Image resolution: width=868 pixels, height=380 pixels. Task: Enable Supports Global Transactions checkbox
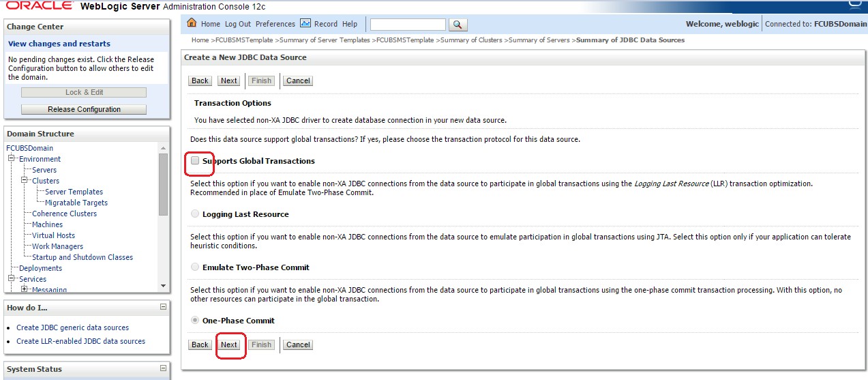196,161
